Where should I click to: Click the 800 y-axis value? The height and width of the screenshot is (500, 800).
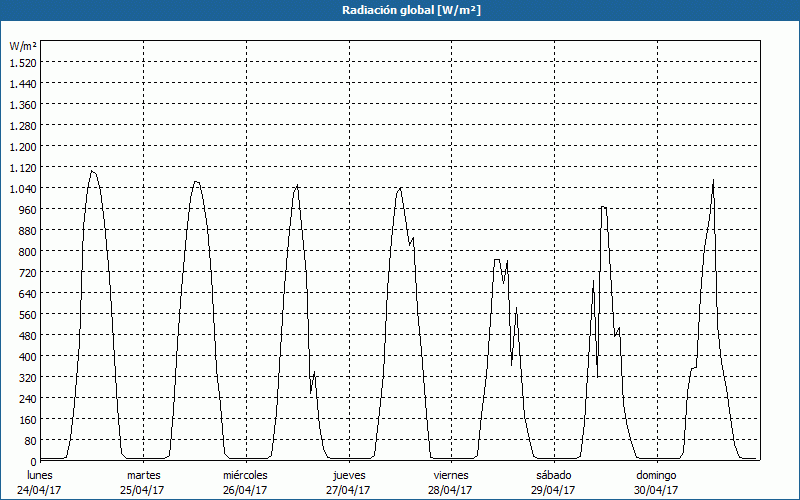point(28,252)
